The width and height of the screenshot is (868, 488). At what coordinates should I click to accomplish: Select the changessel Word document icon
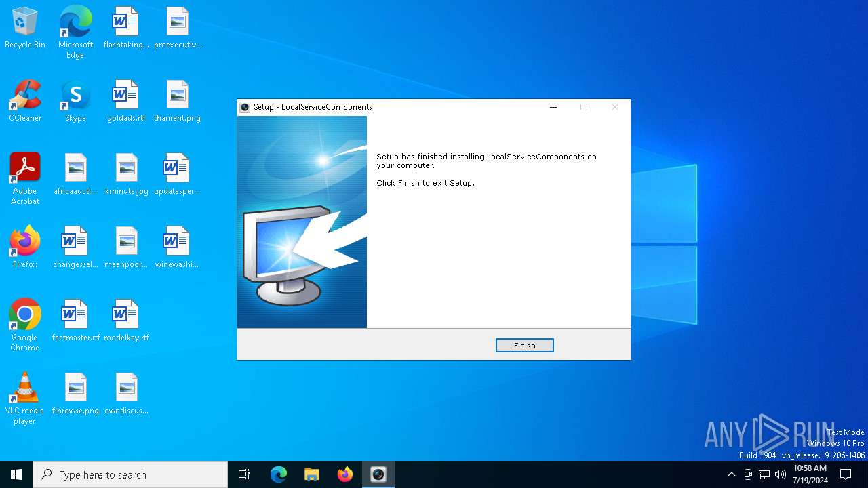click(75, 248)
